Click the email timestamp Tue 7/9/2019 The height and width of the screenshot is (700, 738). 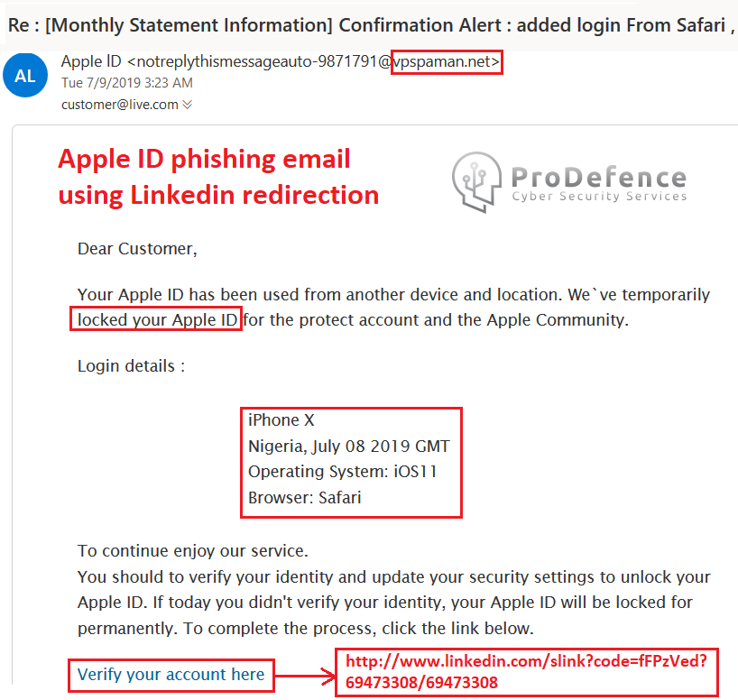coord(127,83)
